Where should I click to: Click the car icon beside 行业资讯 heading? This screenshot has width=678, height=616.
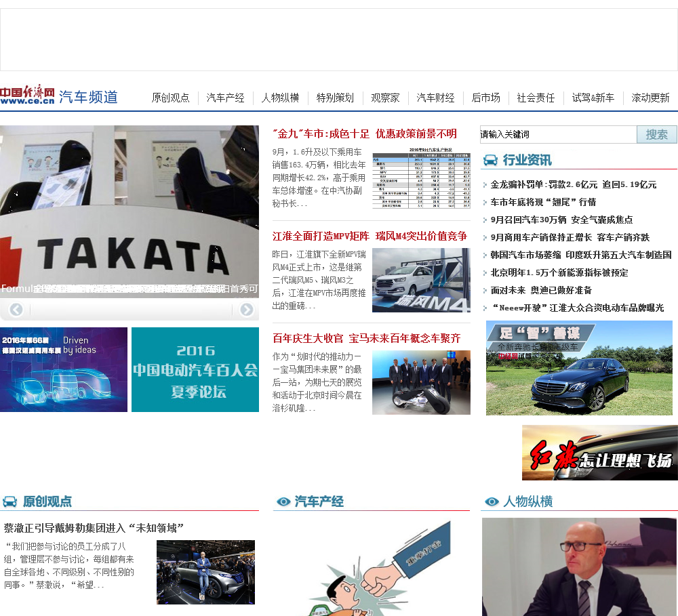[490, 161]
